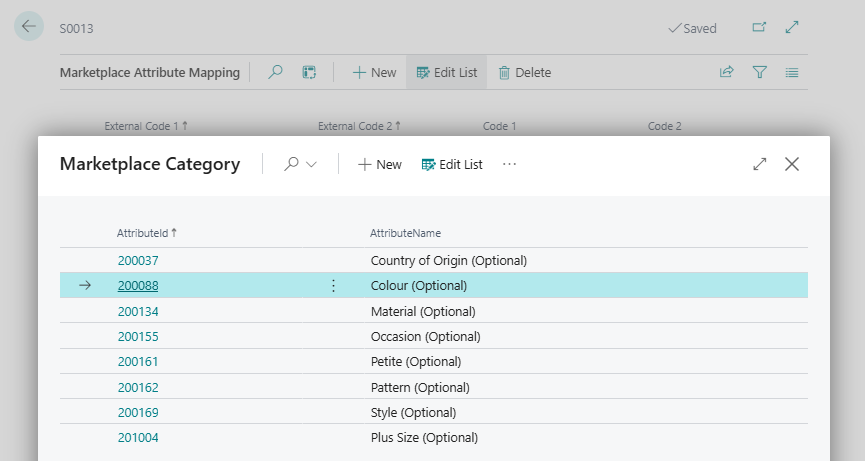Show row options for 200088
The image size is (865, 461).
click(333, 286)
